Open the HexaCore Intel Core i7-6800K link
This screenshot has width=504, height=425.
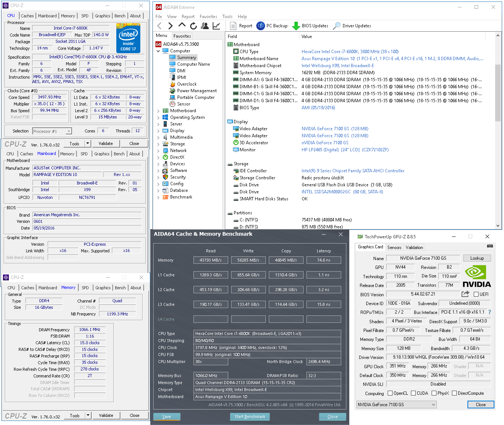pyautogui.click(x=350, y=52)
